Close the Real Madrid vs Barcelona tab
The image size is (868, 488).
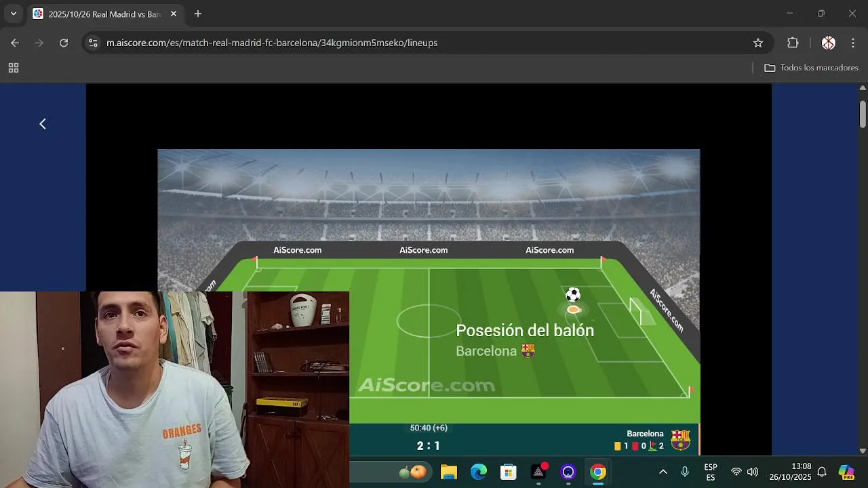[173, 14]
